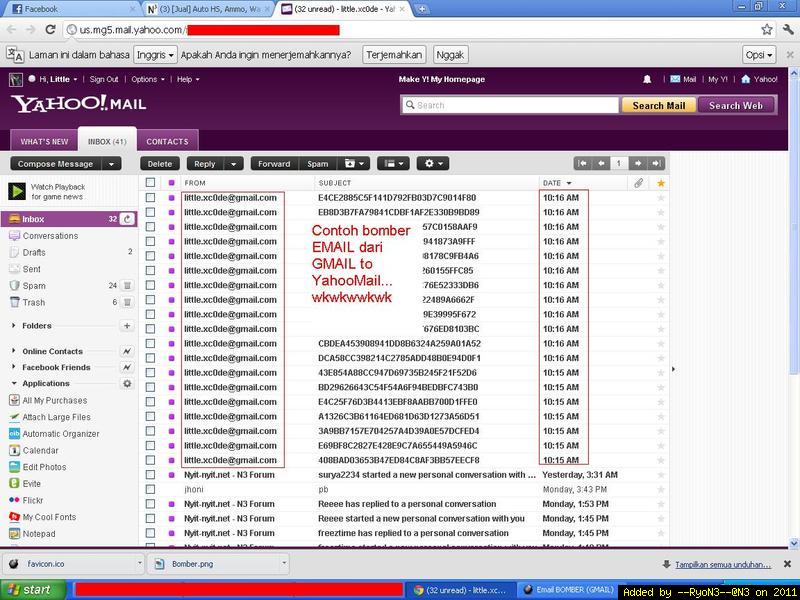Open Email BOMBER (GMAIL) taskbar window

pyautogui.click(x=569, y=590)
